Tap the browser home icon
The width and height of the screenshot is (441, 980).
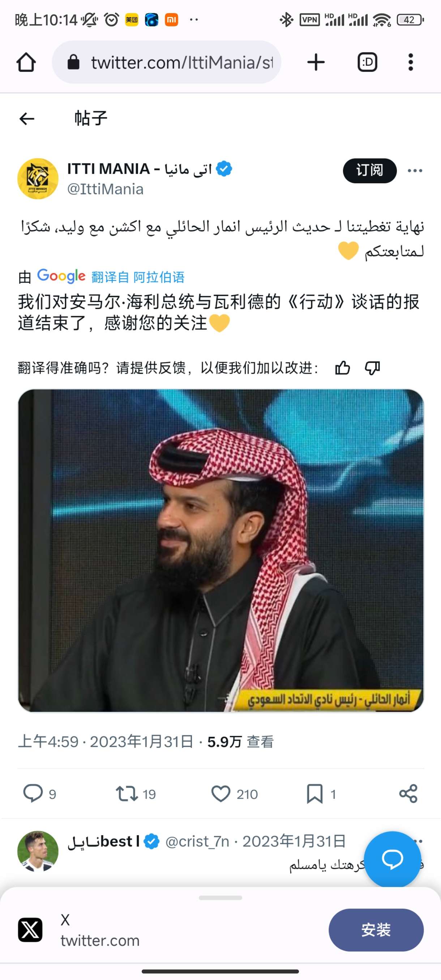point(26,63)
